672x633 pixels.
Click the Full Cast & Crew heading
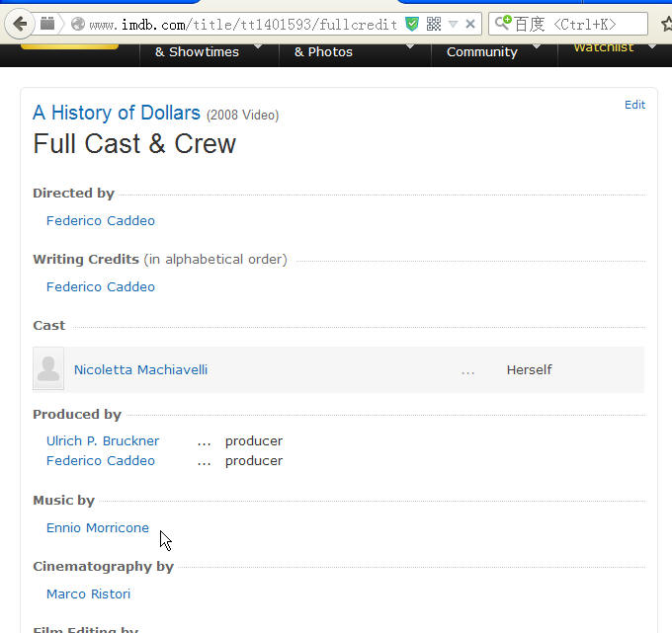[134, 143]
